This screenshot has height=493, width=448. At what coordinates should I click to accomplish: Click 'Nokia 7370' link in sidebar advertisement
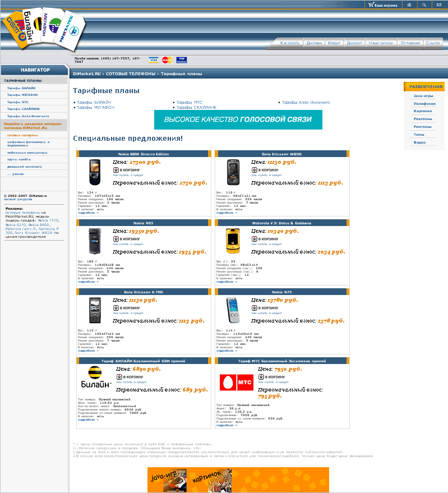[x=48, y=220]
